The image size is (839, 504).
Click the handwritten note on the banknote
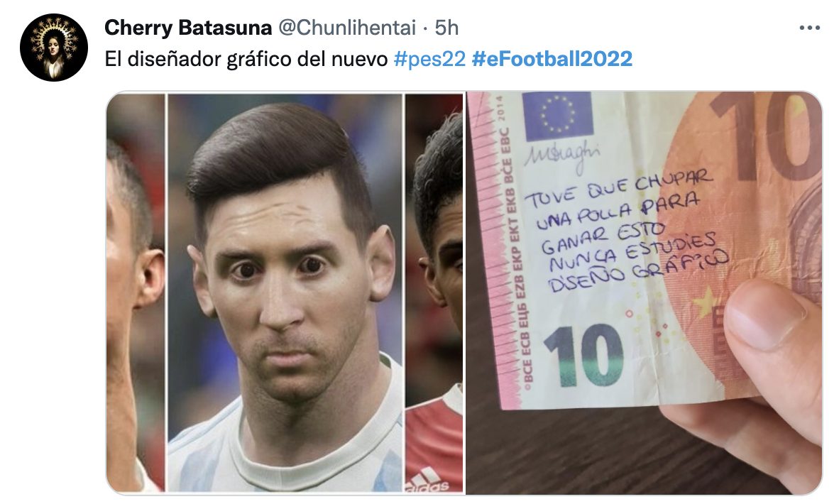626,233
